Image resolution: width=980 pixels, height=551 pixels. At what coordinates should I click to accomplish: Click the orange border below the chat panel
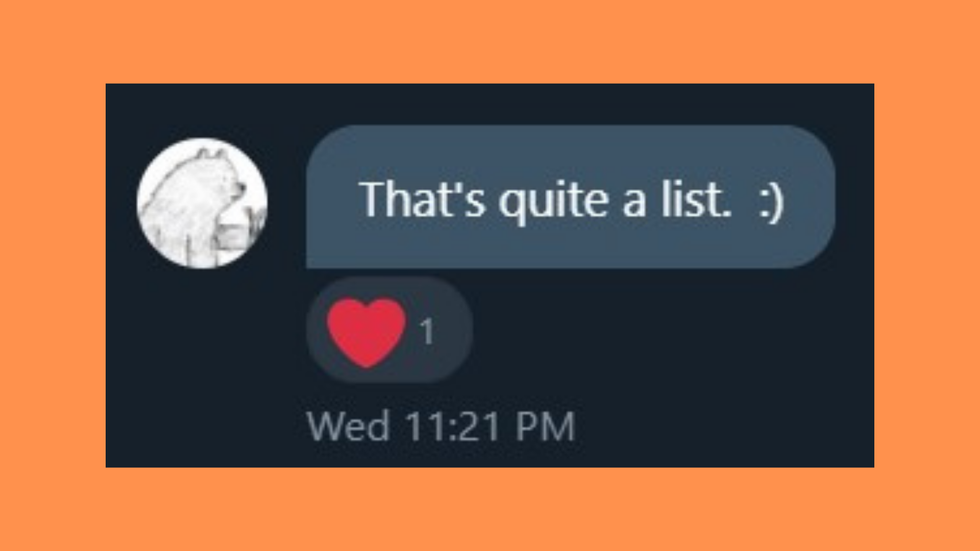click(x=490, y=509)
